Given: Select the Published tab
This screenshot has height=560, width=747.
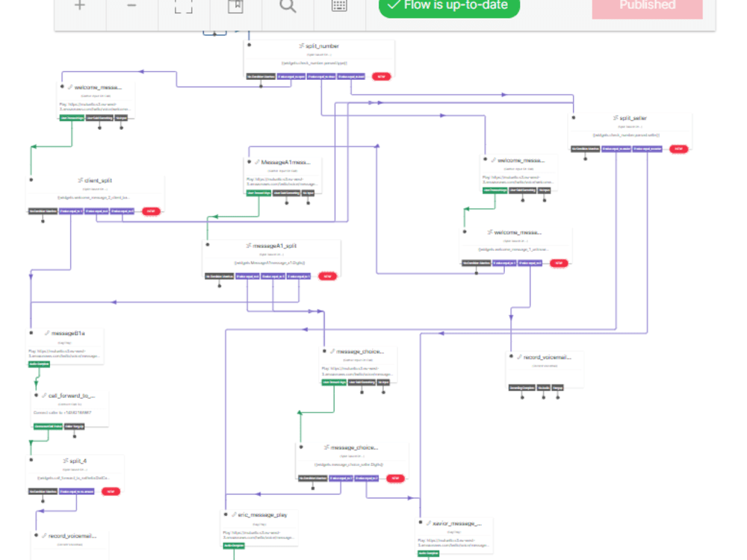Looking at the screenshot, I should [x=647, y=6].
